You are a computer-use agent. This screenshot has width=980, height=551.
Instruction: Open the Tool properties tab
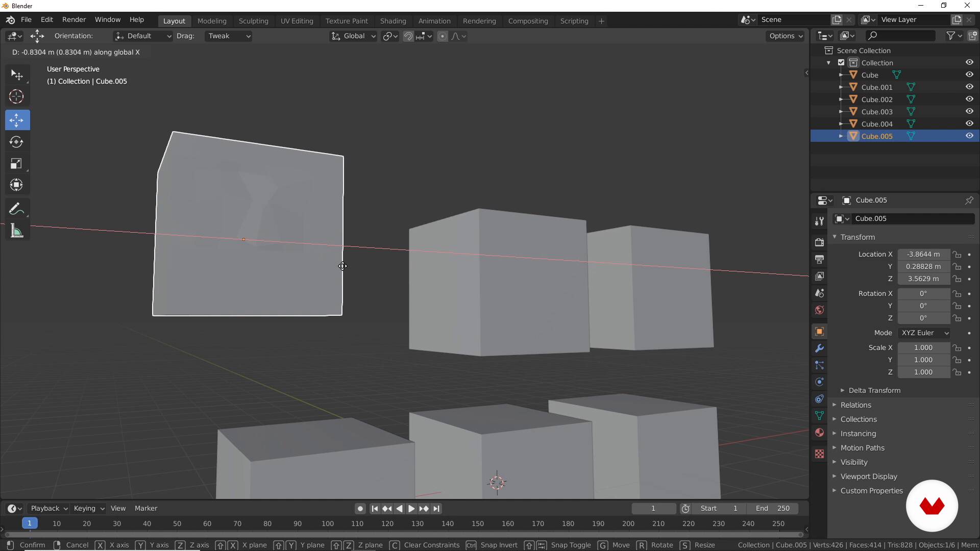(x=819, y=220)
